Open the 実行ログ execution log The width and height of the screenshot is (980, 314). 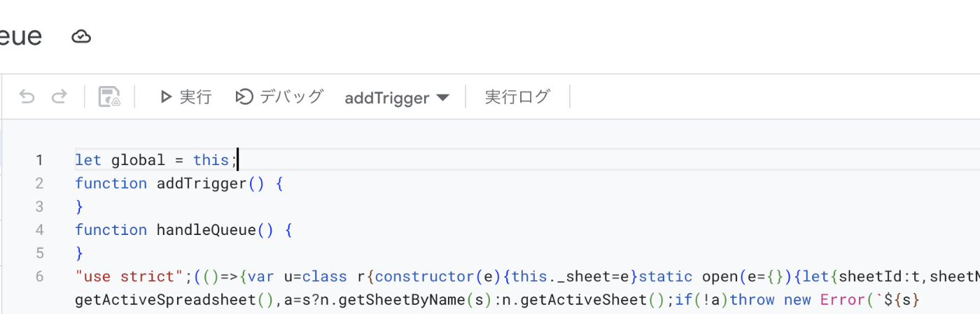click(517, 97)
